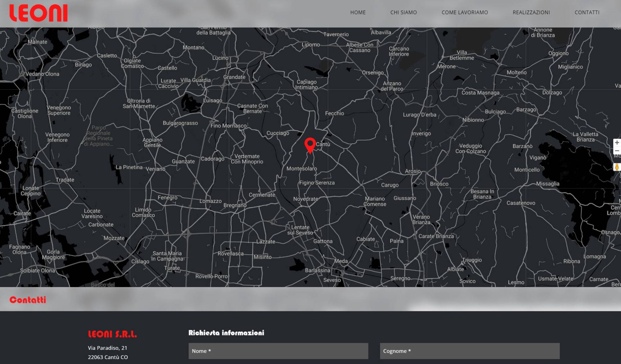Open the HOME menu item

coord(358,12)
